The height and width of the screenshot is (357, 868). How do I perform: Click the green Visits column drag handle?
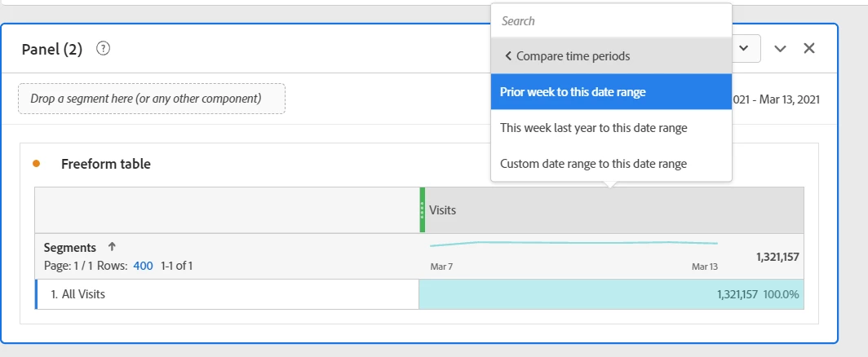click(422, 210)
